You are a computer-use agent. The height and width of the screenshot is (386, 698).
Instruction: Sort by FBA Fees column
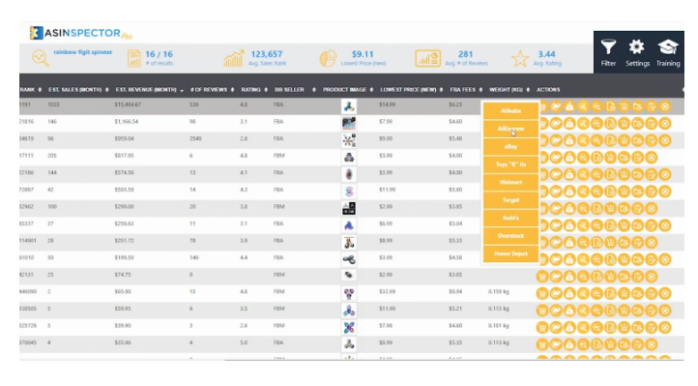click(x=466, y=89)
